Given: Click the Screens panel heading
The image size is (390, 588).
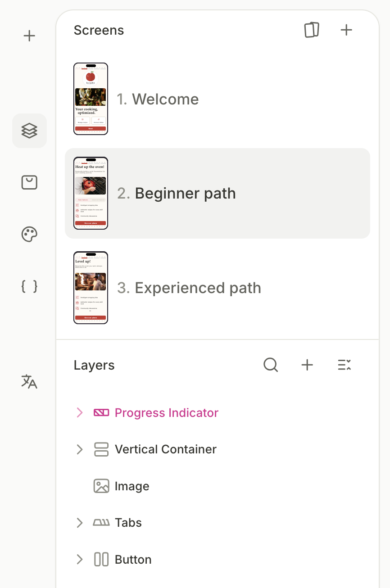Looking at the screenshot, I should pos(99,30).
